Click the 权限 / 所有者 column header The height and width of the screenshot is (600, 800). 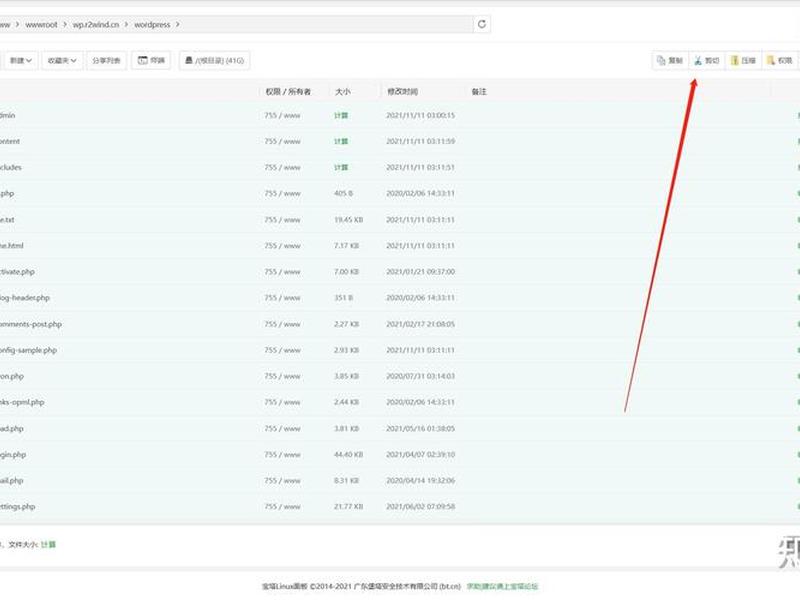pos(288,92)
